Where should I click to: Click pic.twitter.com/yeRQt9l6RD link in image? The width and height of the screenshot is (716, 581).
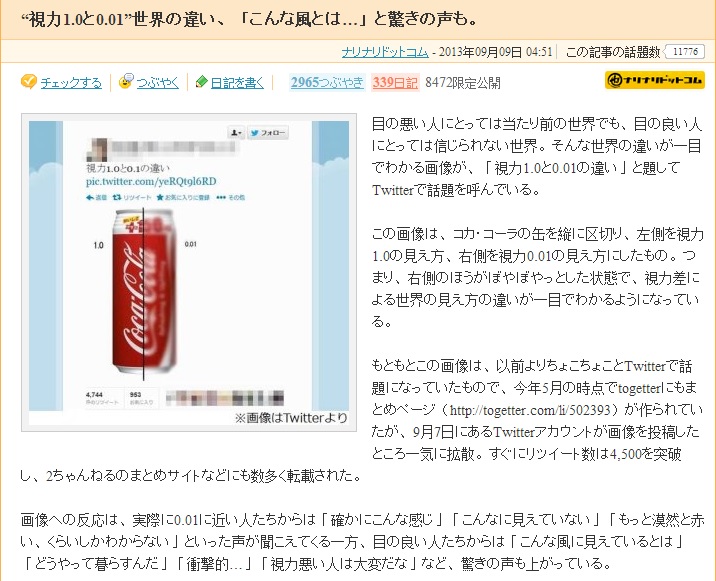(x=151, y=181)
